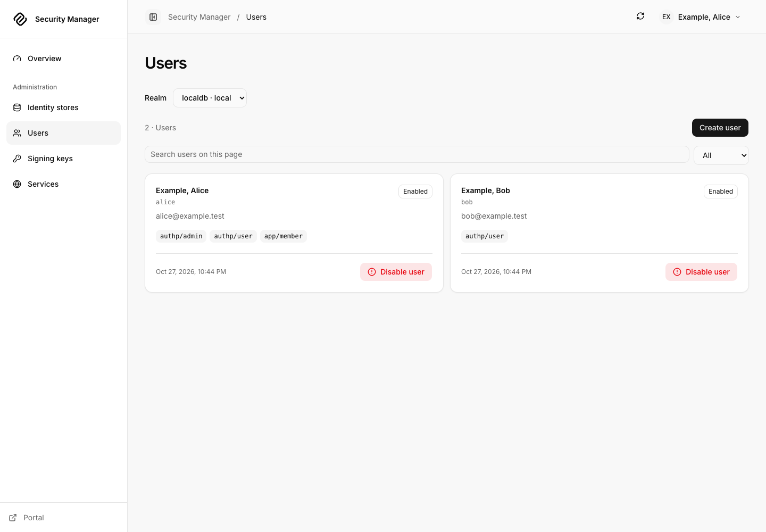Click Bob's Oct 27, 2026 timestamp
766x532 pixels.
coord(496,272)
